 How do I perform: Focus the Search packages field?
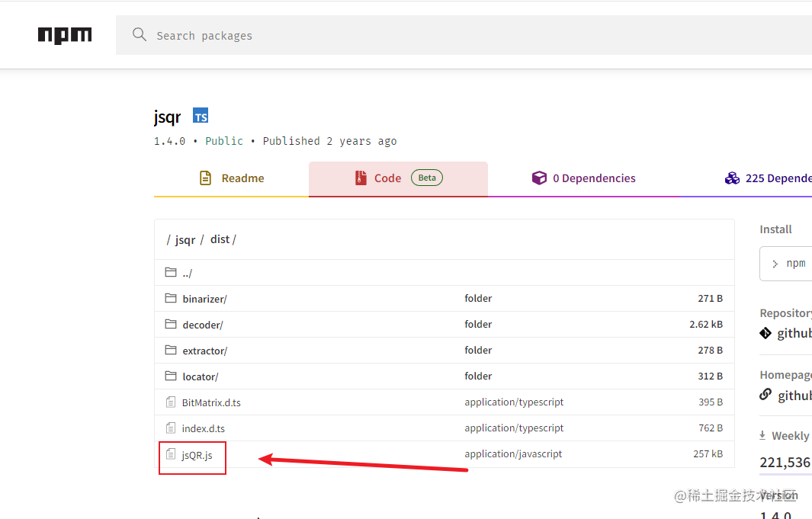464,35
